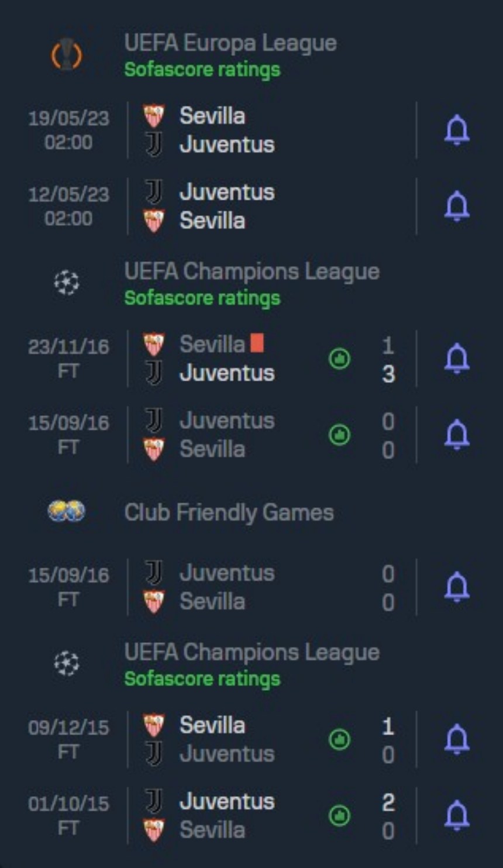Click the rating badge beside the 09/12/15 Sevilla win

point(339,739)
